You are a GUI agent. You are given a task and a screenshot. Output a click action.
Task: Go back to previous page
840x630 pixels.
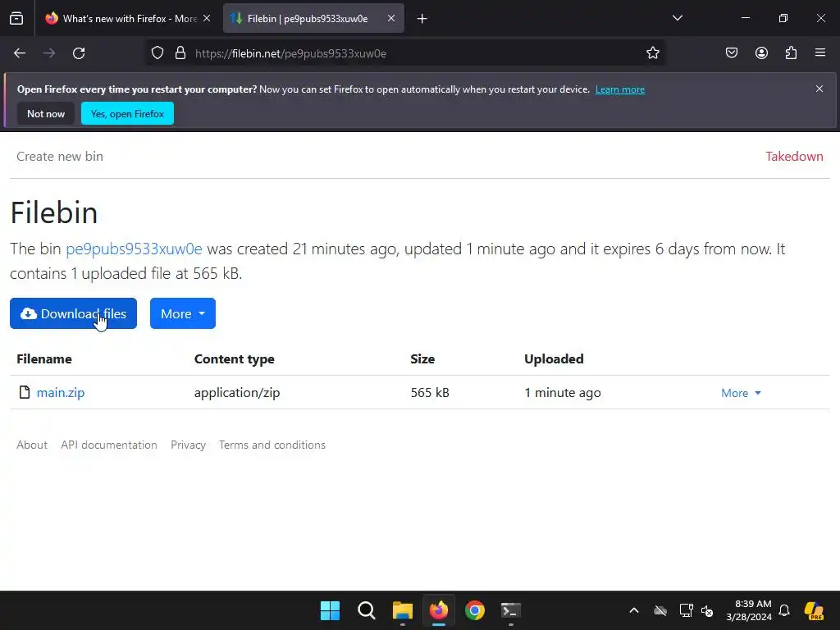click(x=20, y=53)
